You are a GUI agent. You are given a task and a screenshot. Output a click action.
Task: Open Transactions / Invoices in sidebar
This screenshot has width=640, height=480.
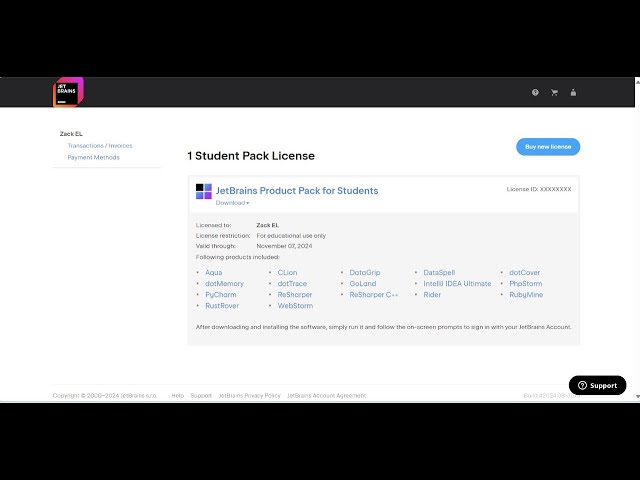pyautogui.click(x=100, y=146)
